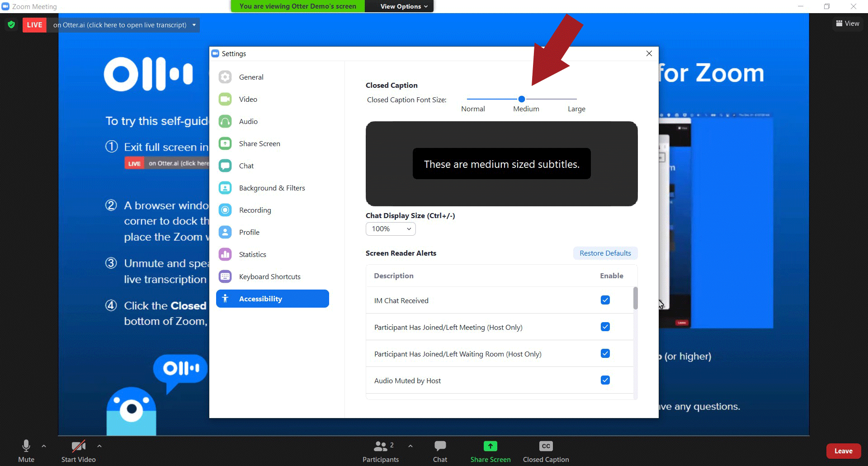Select Statistics settings label
This screenshot has width=868, height=466.
(252, 254)
